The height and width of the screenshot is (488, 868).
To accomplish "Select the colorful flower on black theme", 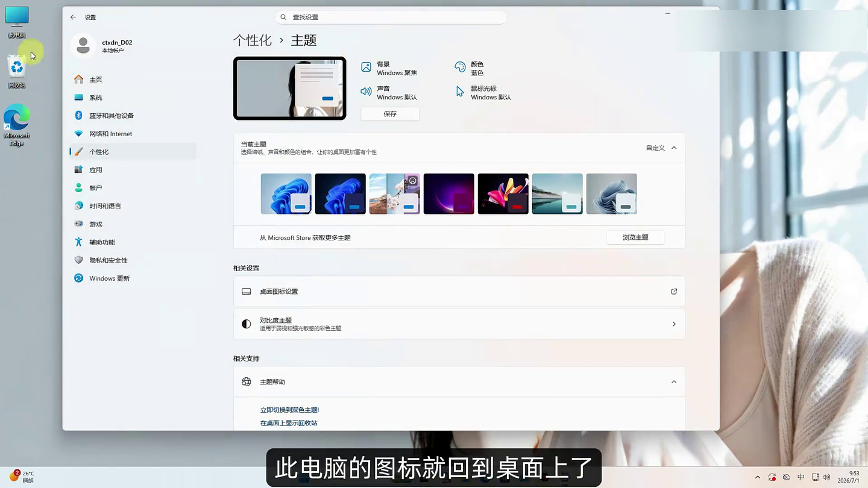I will point(503,194).
